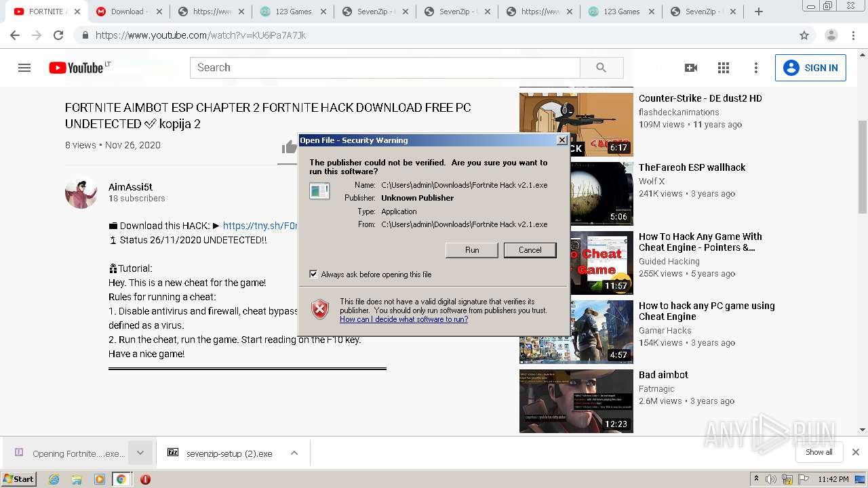Open the TheFareoh ESP wallhack thumbnail
This screenshot has width=868, height=488.
coord(576,194)
